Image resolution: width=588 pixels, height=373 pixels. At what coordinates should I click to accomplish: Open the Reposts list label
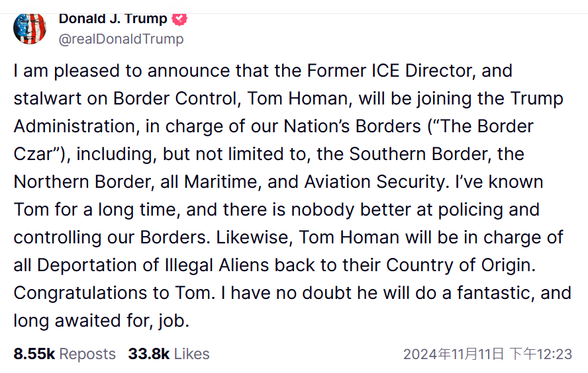(x=87, y=354)
